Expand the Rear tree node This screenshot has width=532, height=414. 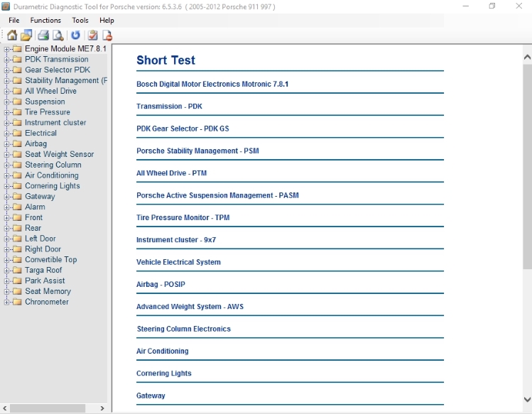(6, 229)
